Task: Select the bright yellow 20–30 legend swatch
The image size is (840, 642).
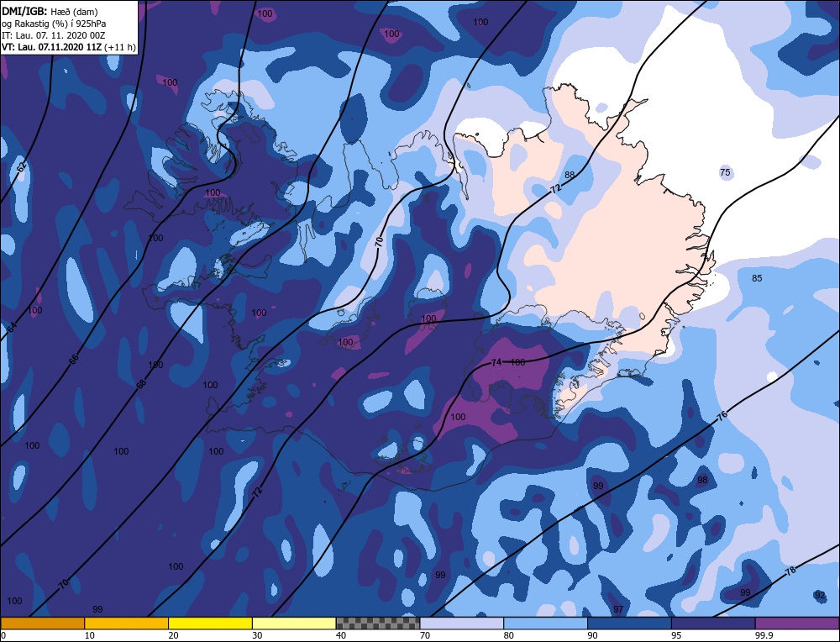Action: tap(211, 624)
